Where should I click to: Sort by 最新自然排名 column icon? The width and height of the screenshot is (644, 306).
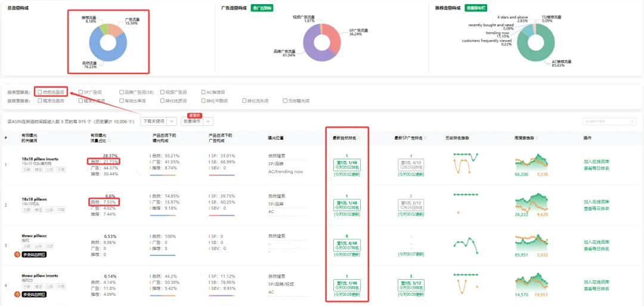click(x=360, y=138)
